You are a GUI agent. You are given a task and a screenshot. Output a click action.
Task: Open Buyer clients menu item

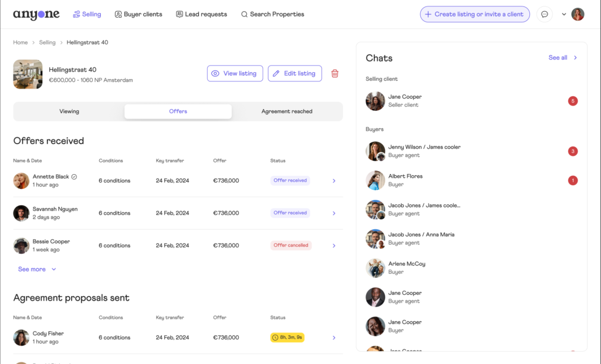[x=139, y=15]
